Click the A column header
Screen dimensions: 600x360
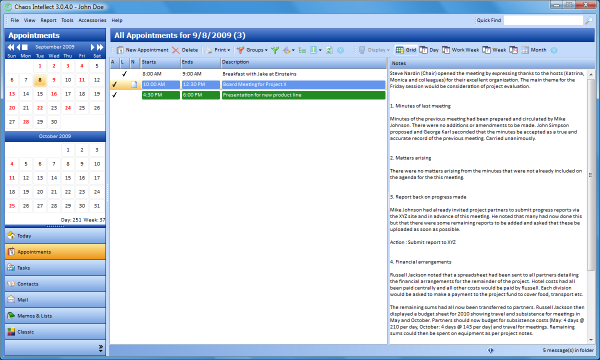[x=114, y=62]
